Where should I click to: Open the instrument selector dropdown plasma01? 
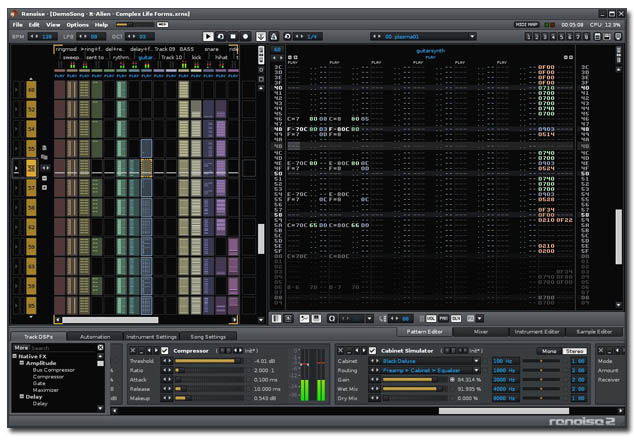click(x=472, y=36)
